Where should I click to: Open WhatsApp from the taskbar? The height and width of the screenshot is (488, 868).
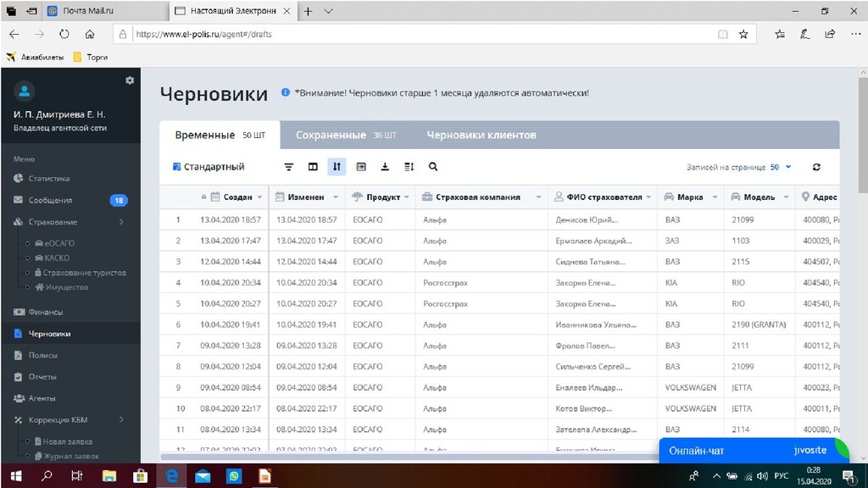coord(234,476)
